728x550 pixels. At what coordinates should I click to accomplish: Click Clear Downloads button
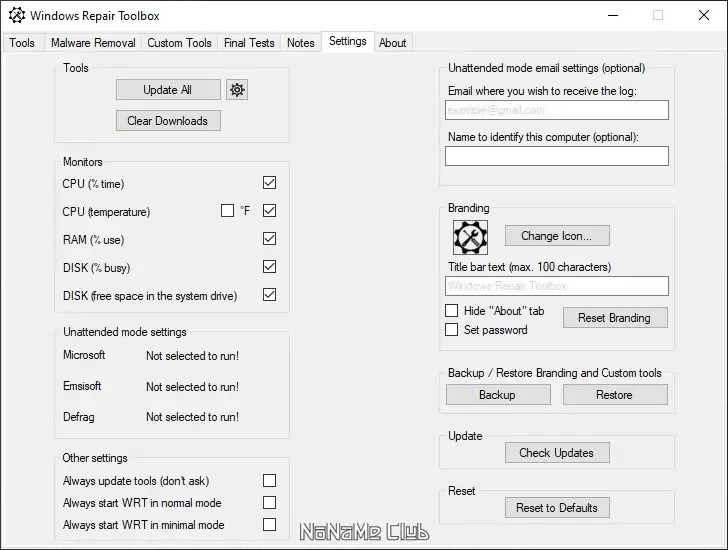click(x=168, y=121)
